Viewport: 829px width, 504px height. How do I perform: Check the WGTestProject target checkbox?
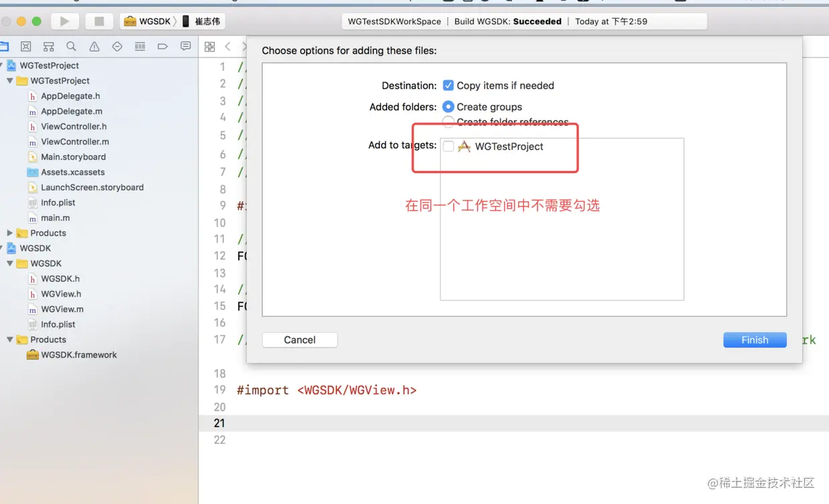(449, 146)
